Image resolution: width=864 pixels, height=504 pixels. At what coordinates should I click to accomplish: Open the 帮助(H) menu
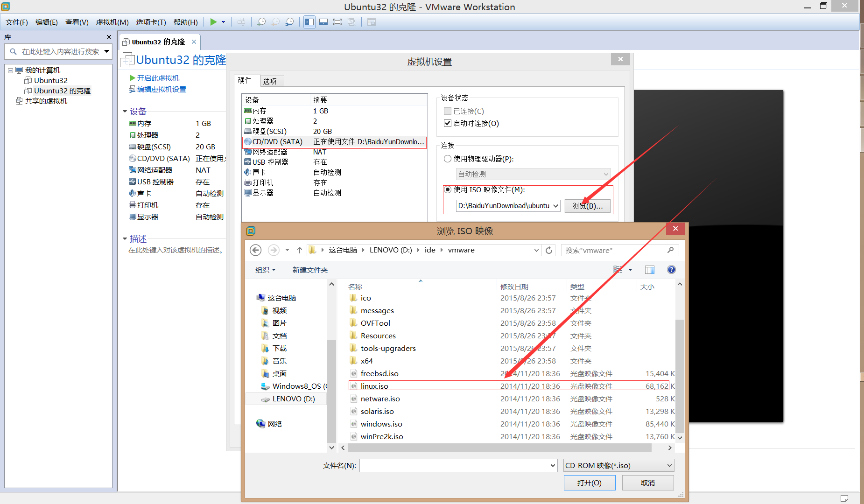pyautogui.click(x=186, y=22)
